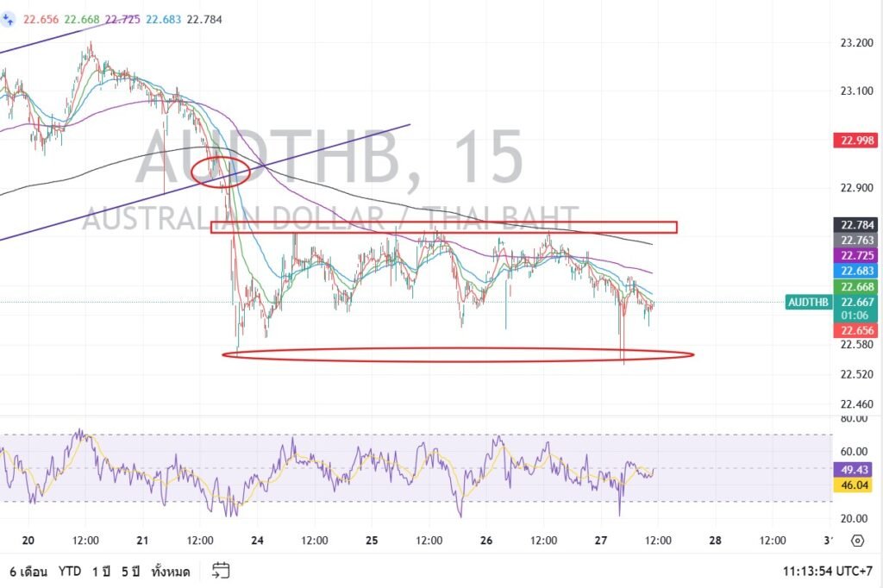The width and height of the screenshot is (883, 588).
Task: Click the red 22.998 price label
Action: pos(855,141)
